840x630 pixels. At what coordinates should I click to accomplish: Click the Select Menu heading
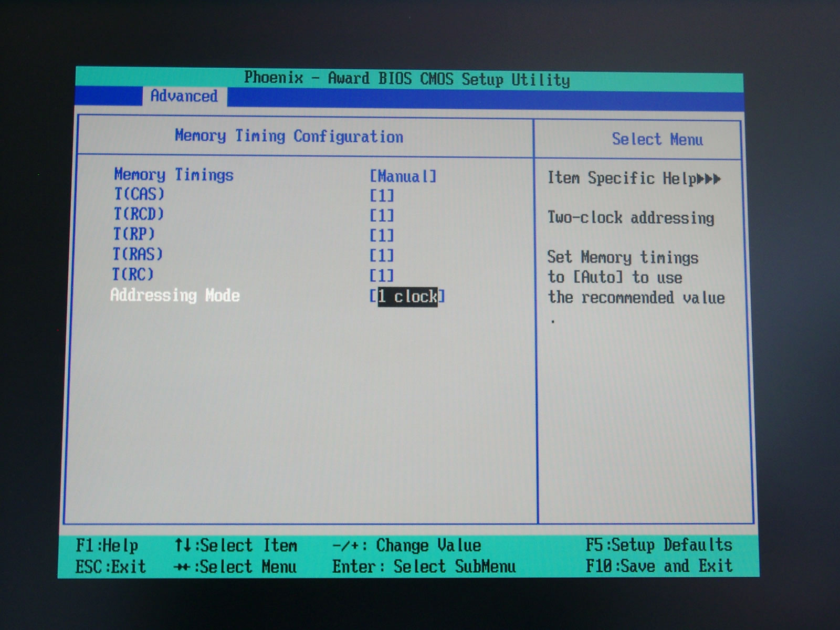657,140
